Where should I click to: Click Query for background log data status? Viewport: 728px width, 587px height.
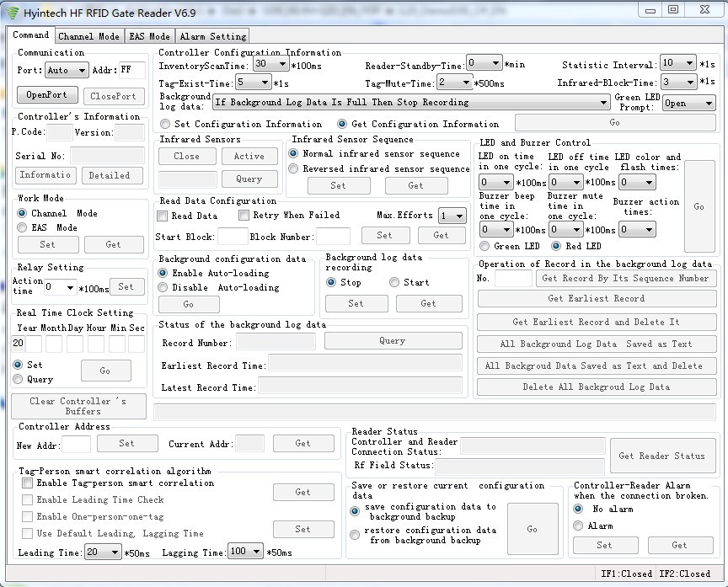tap(393, 340)
